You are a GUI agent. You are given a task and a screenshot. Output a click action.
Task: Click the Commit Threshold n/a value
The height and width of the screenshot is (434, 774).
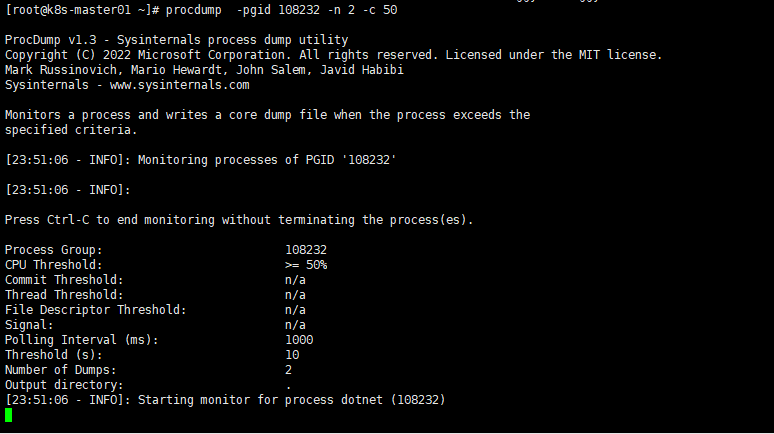[x=295, y=280]
